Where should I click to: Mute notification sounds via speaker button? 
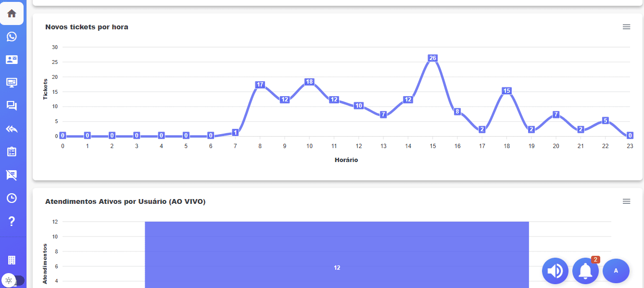pos(555,271)
